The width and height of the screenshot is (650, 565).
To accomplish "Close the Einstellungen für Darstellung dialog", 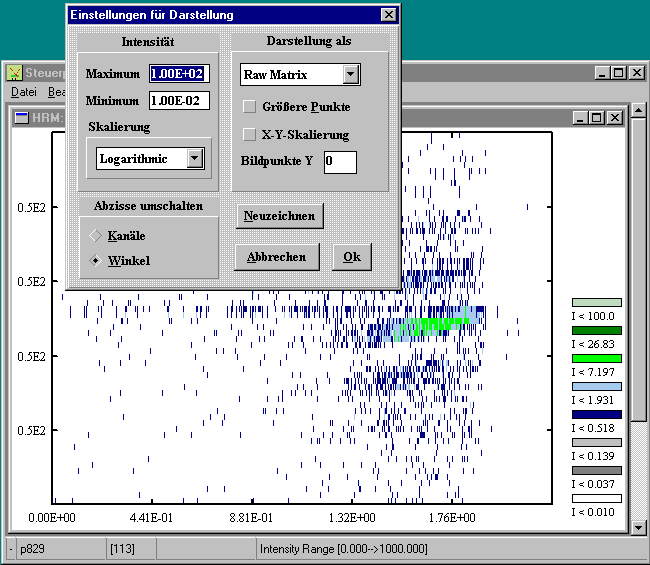I will (388, 15).
